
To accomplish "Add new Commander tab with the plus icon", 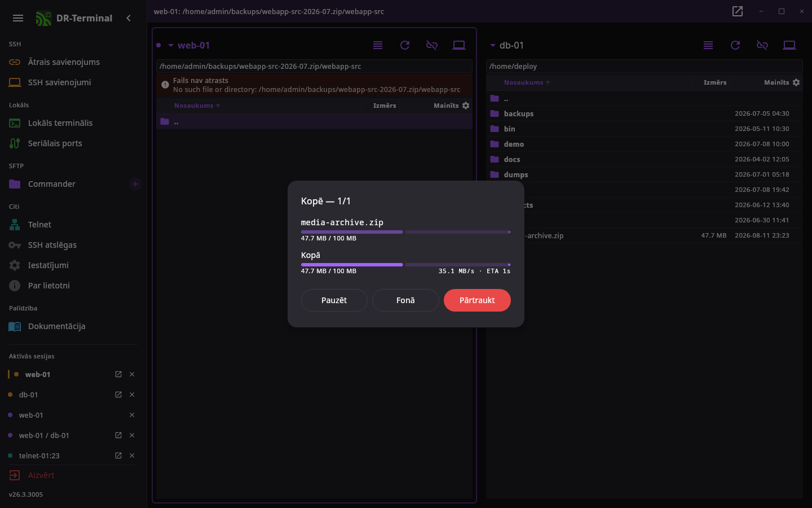I will (135, 184).
